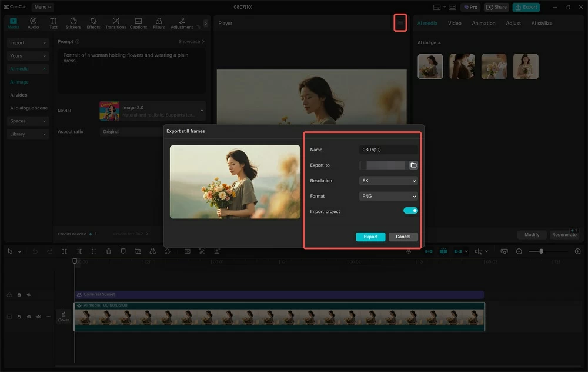Click the folder icon beside Export to

coord(413,165)
